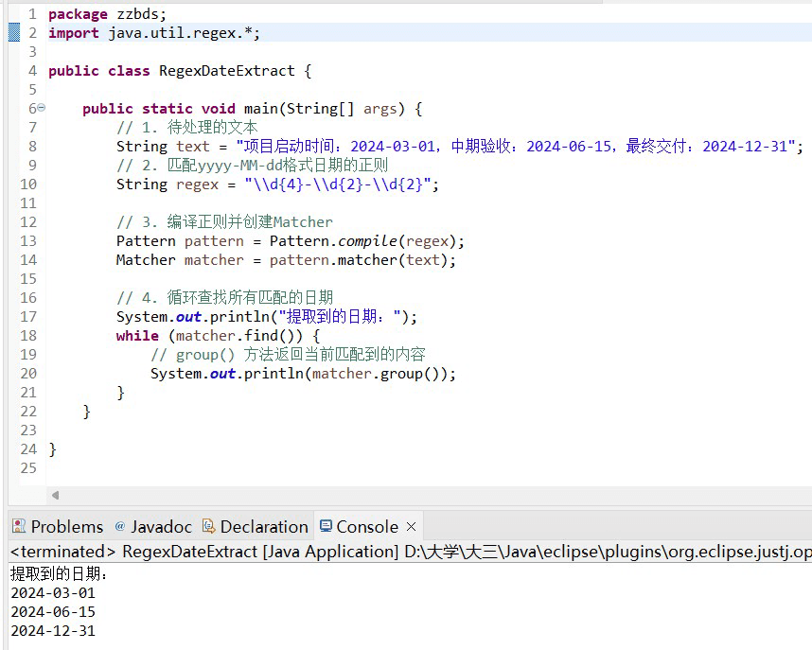Click the horizontal scrollbar left arrow

point(56,495)
